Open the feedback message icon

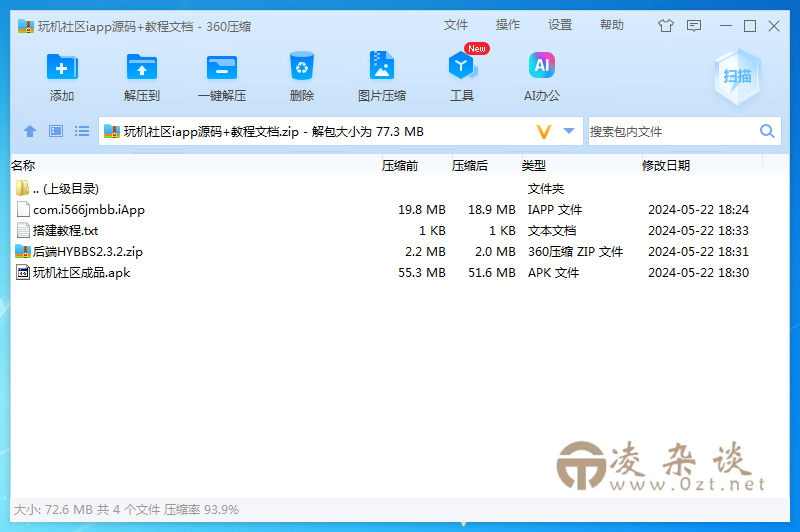tap(694, 26)
